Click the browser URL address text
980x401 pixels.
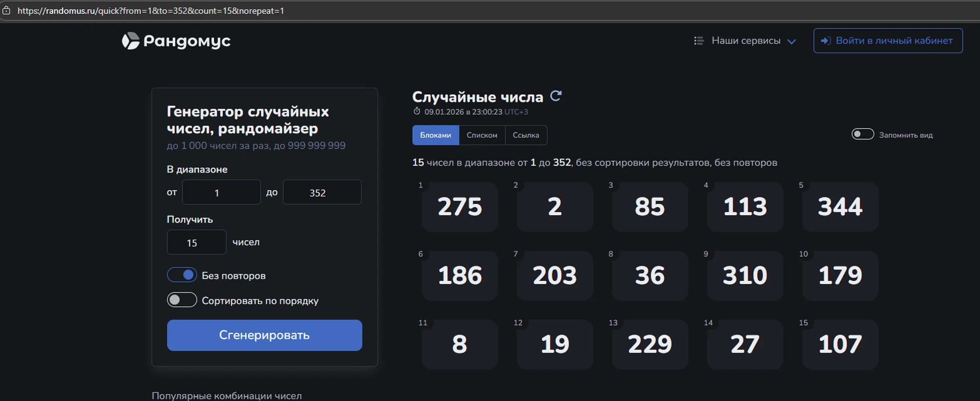pyautogui.click(x=151, y=11)
